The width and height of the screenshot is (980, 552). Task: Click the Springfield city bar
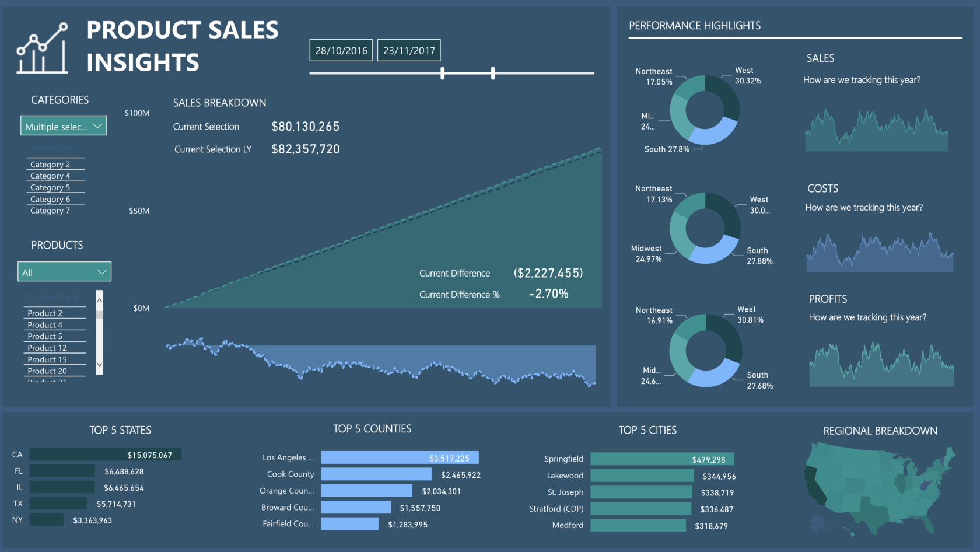click(662, 459)
